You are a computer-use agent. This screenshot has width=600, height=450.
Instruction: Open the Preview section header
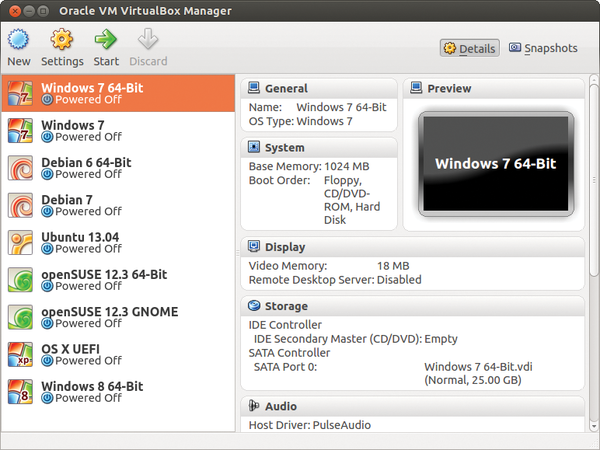494,88
